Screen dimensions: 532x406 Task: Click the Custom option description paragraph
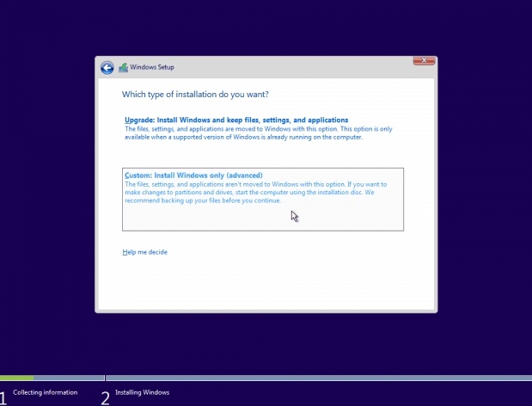pyautogui.click(x=255, y=192)
